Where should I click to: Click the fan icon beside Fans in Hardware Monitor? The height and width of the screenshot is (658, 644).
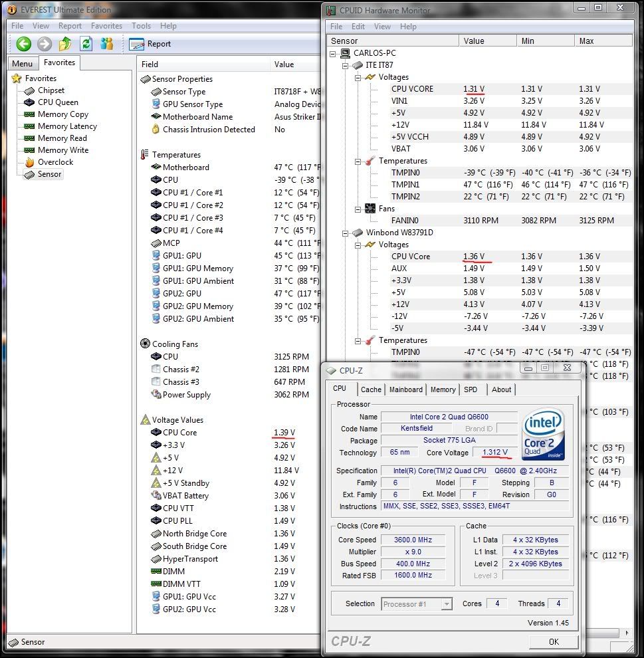coord(370,209)
